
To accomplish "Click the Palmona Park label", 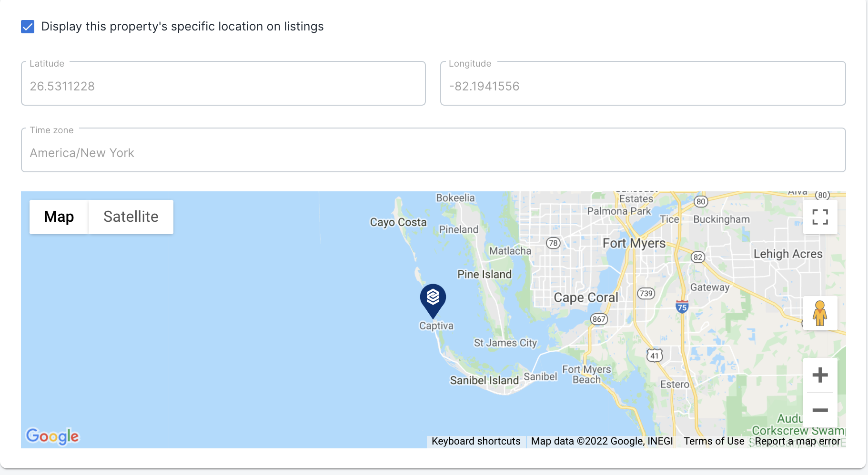I will point(619,211).
